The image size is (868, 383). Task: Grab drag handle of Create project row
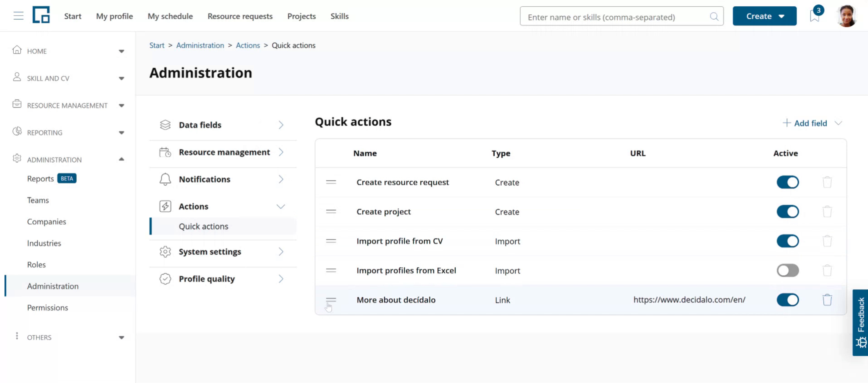tap(331, 211)
